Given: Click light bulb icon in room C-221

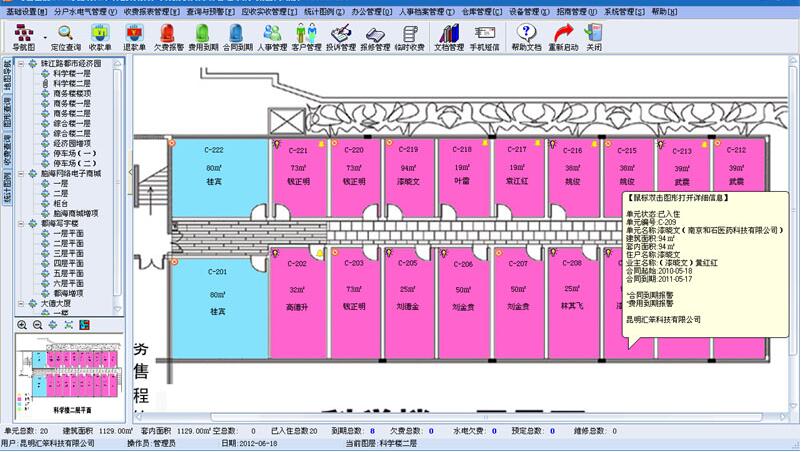Looking at the screenshot, I should pos(277,144).
